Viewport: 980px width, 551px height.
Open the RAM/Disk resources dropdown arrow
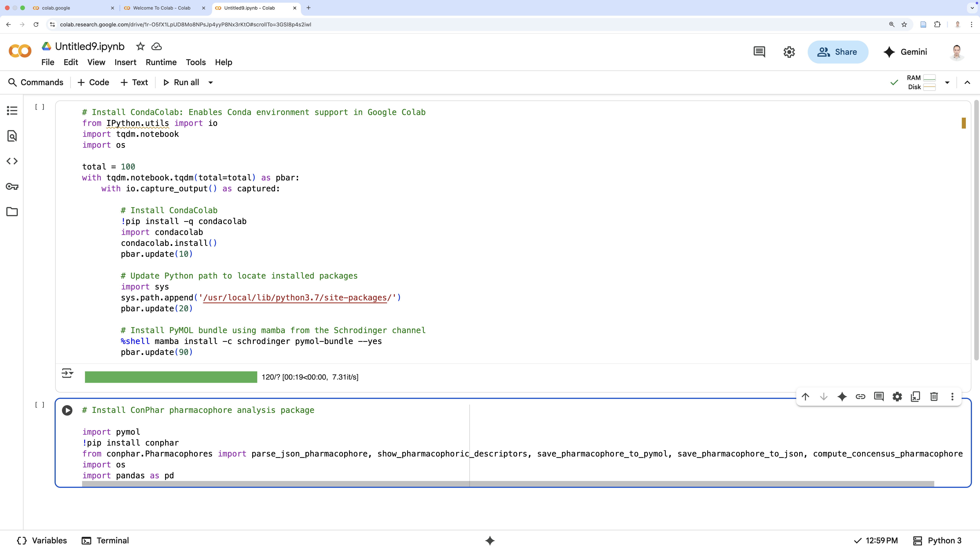pos(947,82)
